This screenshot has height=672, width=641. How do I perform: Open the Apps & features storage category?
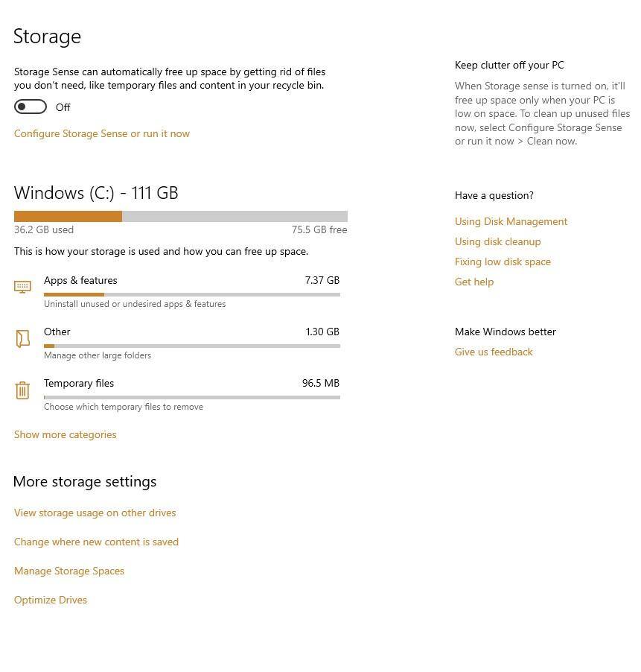[80, 280]
